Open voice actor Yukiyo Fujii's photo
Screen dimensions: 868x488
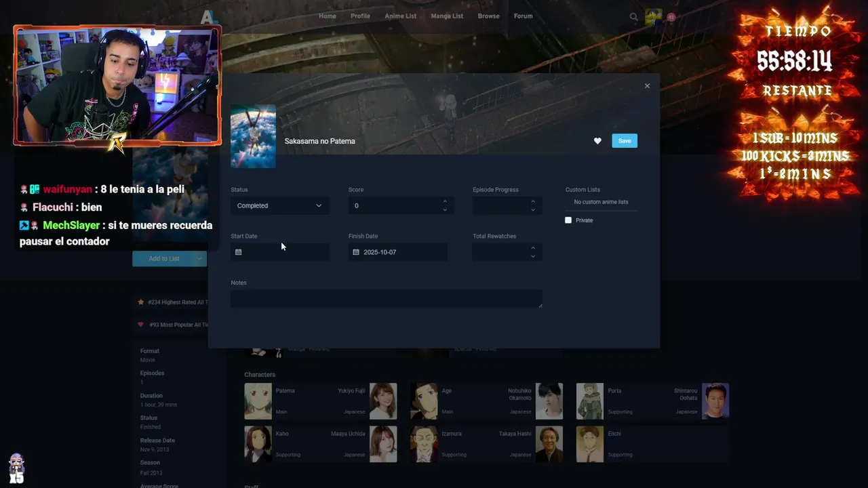click(x=383, y=401)
